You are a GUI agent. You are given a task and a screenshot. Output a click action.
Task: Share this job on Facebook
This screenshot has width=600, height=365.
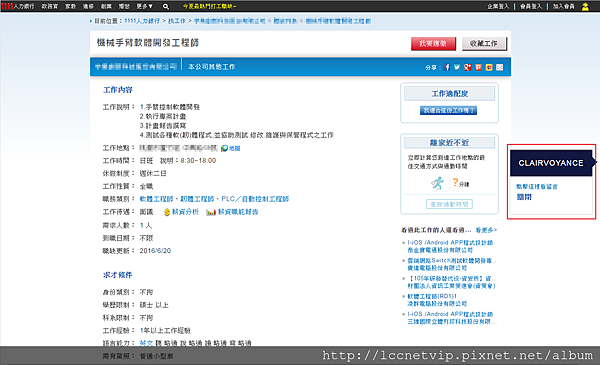(x=447, y=67)
